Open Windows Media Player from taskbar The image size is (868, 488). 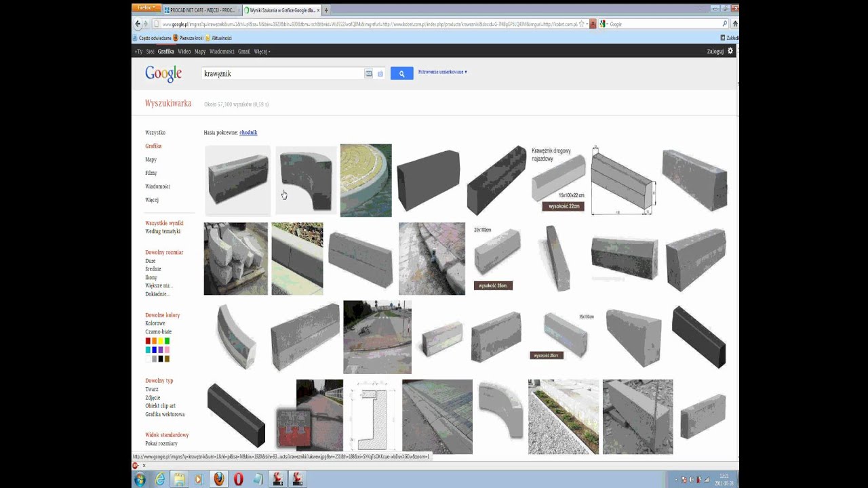click(199, 479)
